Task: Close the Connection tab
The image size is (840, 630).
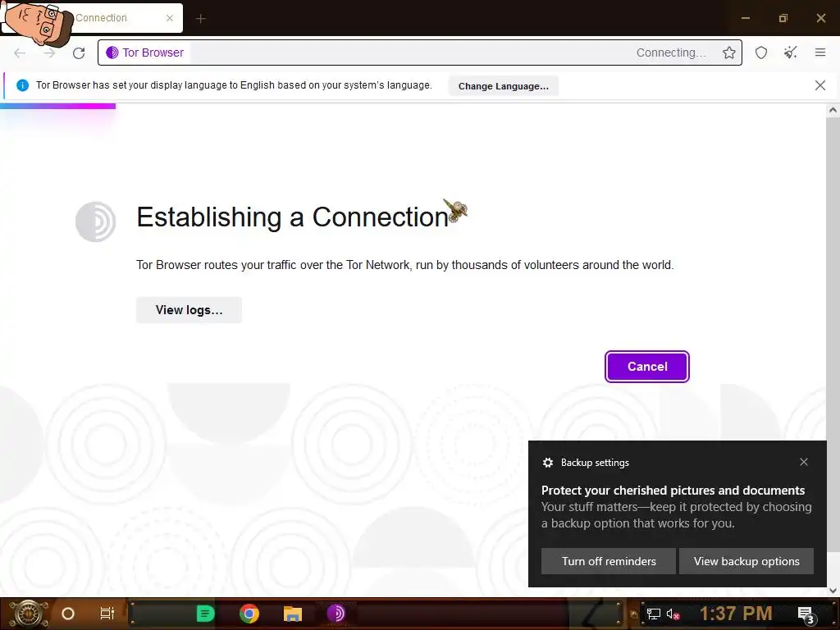Action: (169, 18)
